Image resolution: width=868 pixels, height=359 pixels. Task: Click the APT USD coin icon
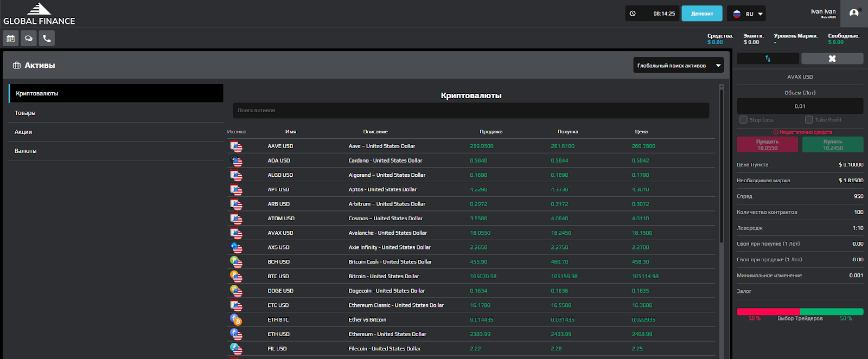click(236, 190)
